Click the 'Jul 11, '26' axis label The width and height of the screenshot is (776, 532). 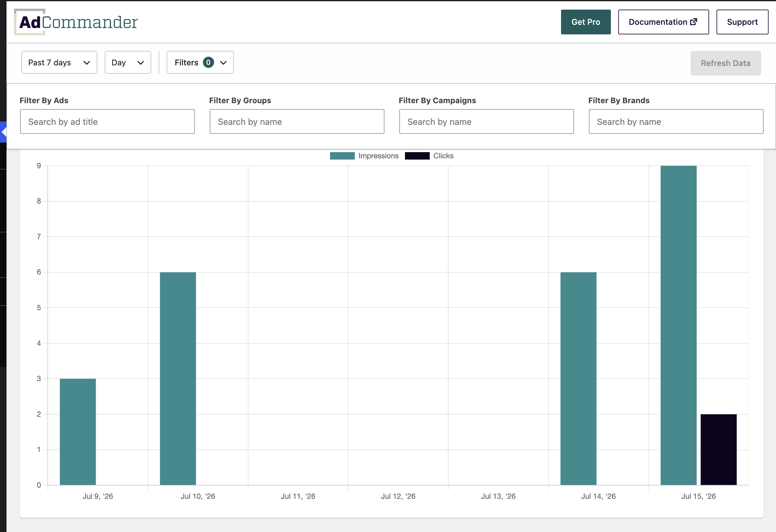coord(298,496)
